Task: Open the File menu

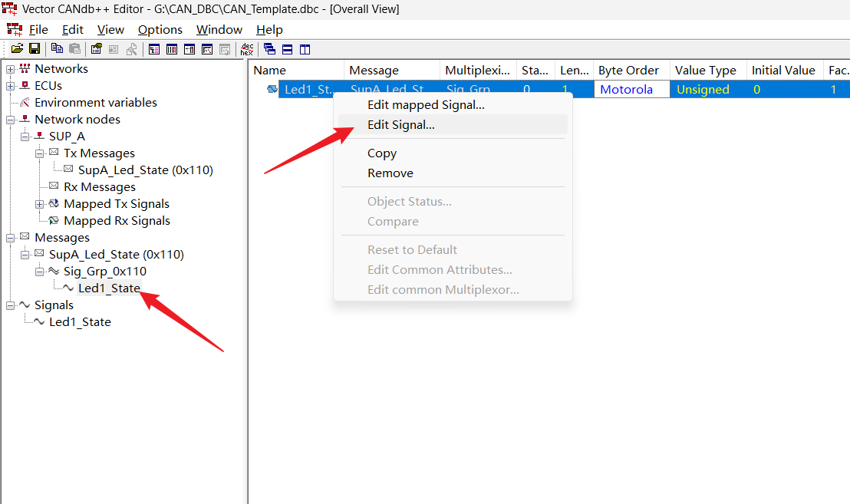Action: pos(38,30)
